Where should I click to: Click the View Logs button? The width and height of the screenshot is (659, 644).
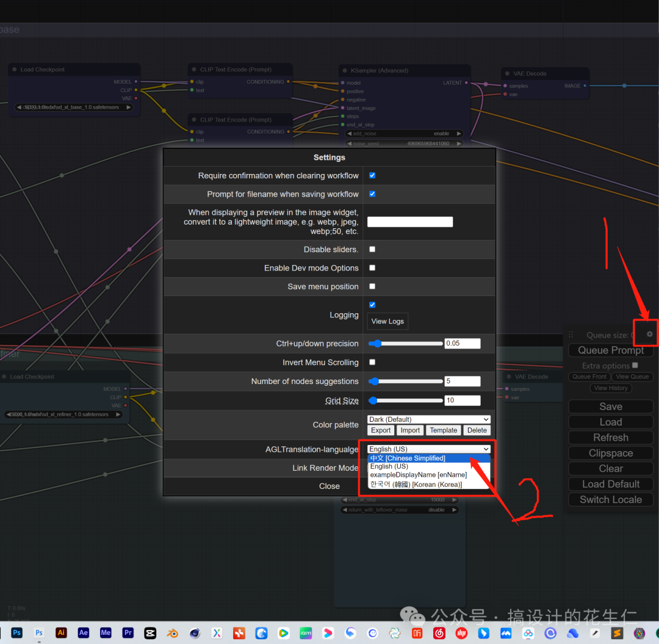pos(387,321)
